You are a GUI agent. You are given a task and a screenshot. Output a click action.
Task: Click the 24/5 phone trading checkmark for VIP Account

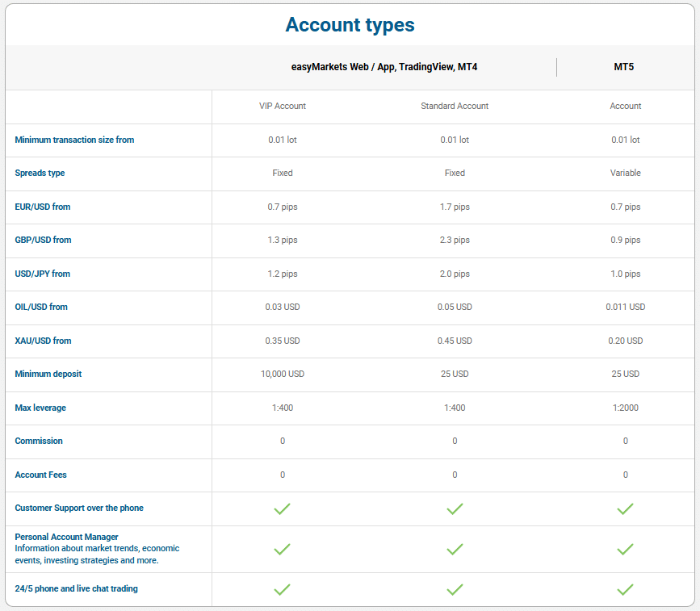point(282,589)
